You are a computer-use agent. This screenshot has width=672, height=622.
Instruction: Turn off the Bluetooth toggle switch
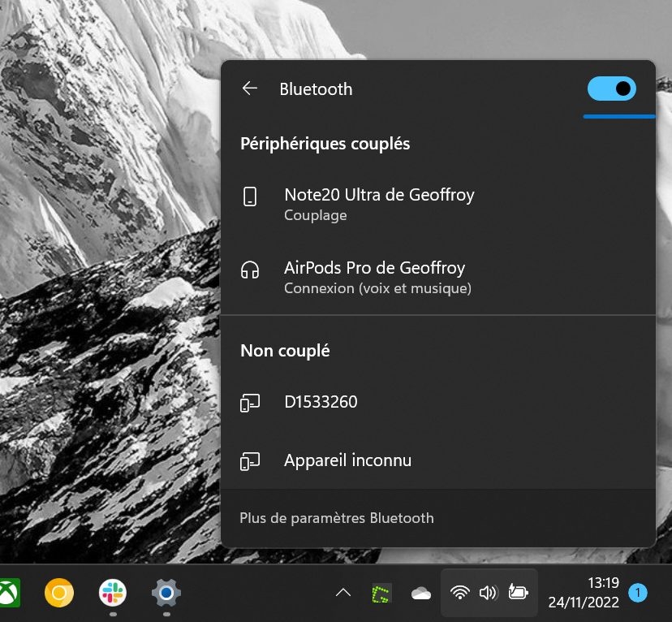[612, 89]
